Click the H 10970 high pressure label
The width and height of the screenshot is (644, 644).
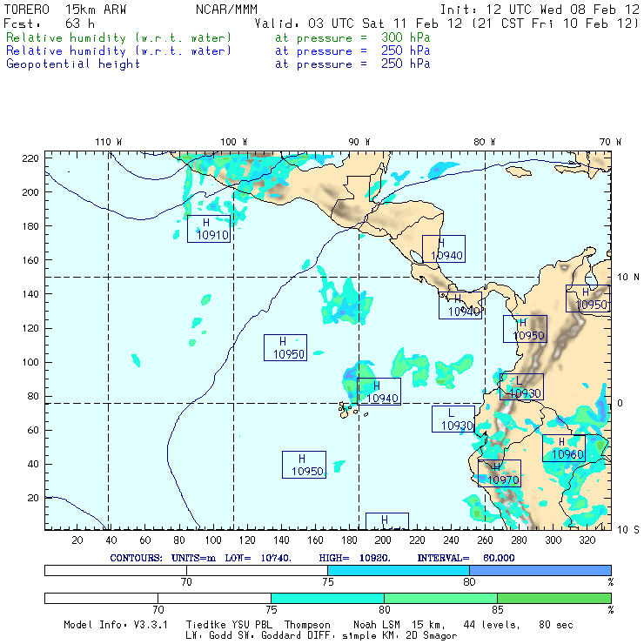click(x=500, y=473)
